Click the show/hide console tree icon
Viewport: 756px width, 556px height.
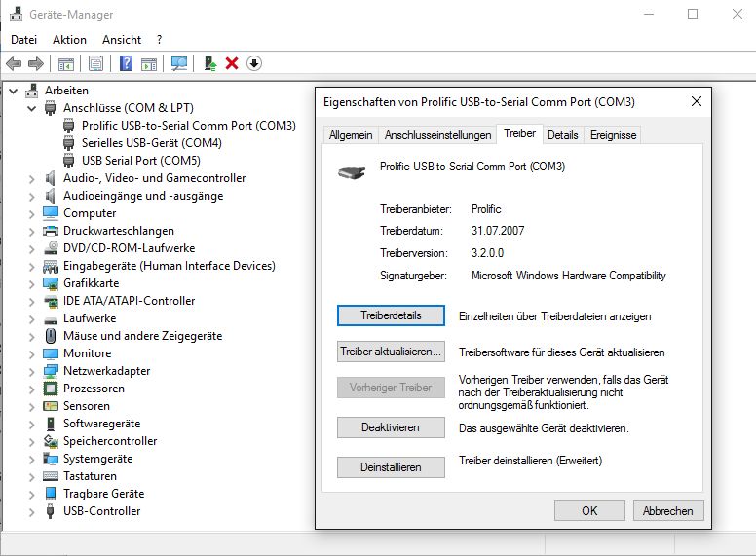click(x=66, y=63)
